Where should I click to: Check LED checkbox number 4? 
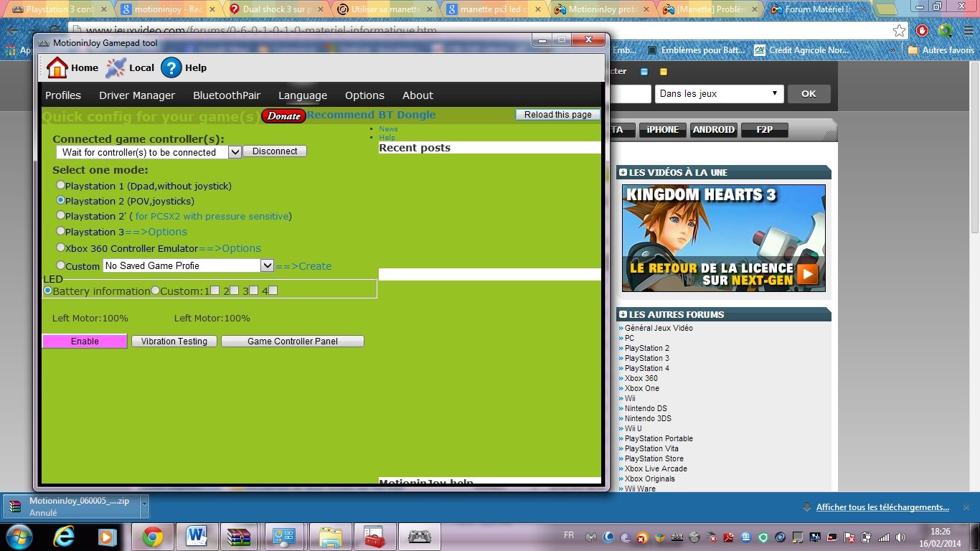[x=273, y=291]
